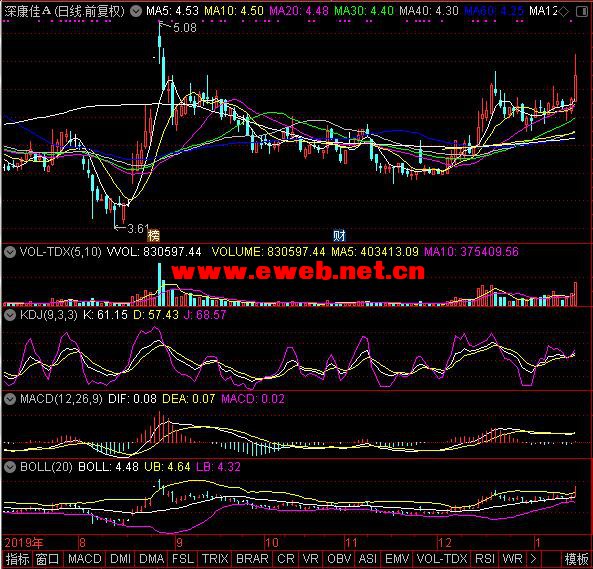Viewport: 593px width, 569px height.
Task: Click the 财 marker on the chart
Action: point(339,235)
